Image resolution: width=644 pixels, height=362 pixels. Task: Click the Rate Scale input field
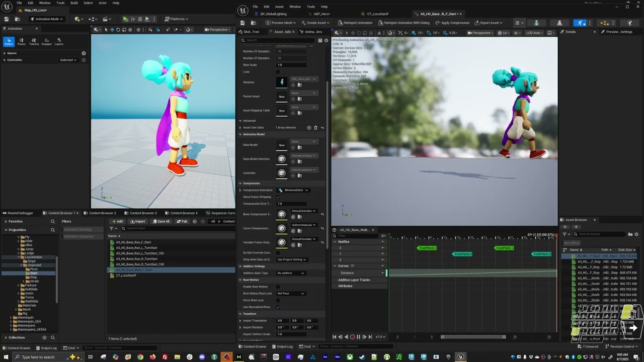tap(291, 65)
